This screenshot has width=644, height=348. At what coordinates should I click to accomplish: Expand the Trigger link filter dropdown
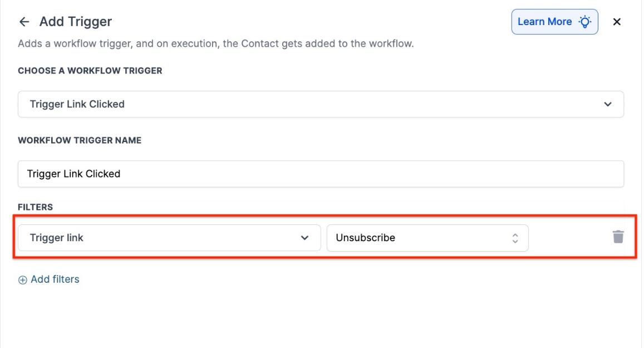coord(169,238)
